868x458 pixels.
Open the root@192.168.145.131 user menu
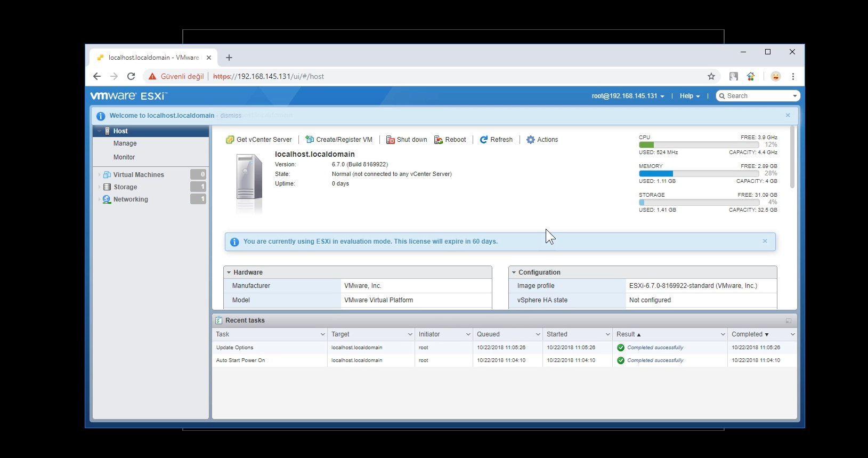(628, 96)
